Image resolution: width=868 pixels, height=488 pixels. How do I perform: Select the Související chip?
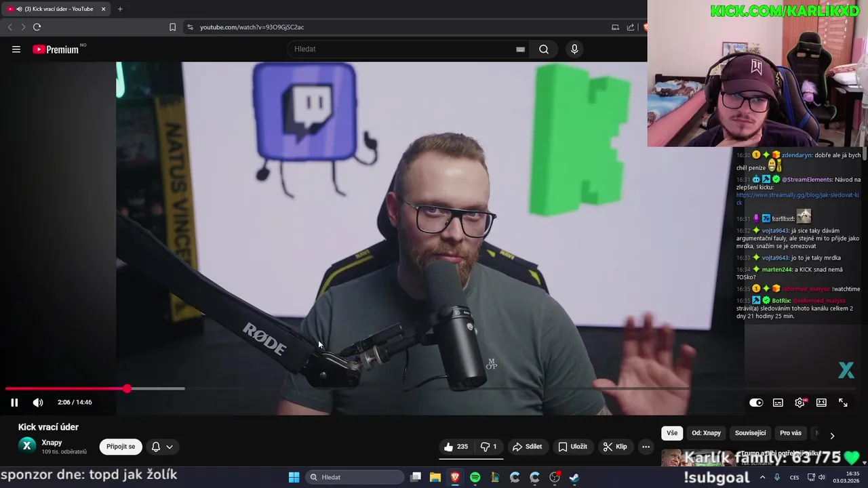[750, 433]
